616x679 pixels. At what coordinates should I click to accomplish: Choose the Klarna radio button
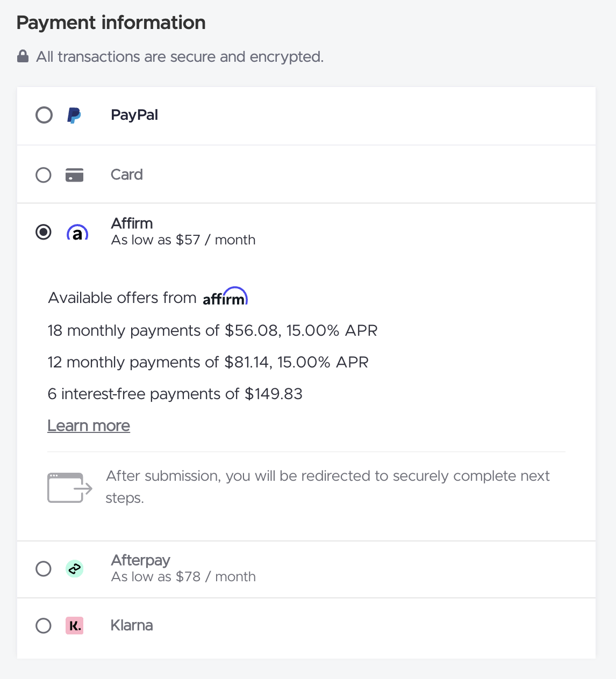(x=44, y=626)
